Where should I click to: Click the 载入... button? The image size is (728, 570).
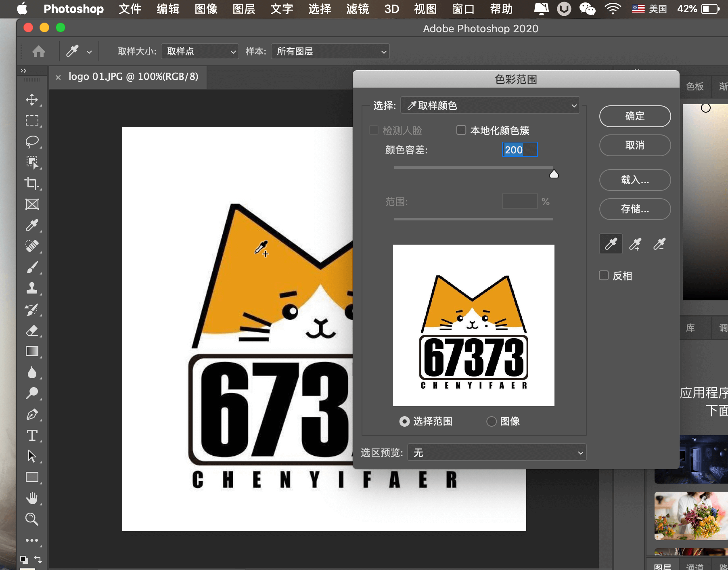[x=635, y=180]
